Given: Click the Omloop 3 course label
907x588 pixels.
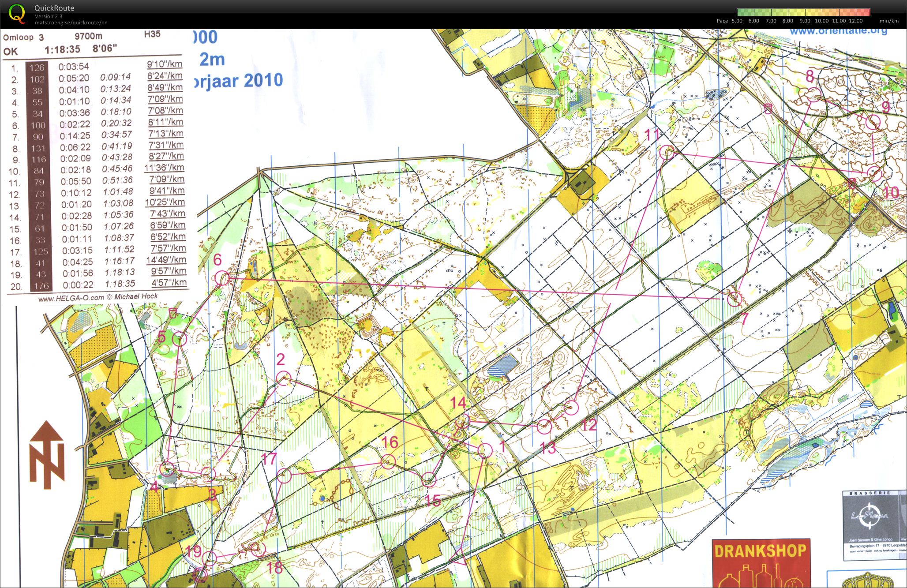Looking at the screenshot, I should (23, 37).
